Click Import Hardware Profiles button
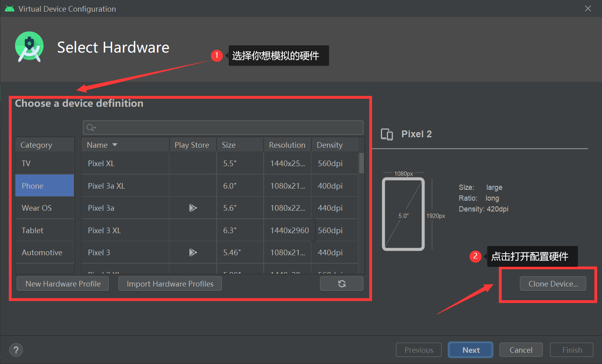 click(x=170, y=284)
